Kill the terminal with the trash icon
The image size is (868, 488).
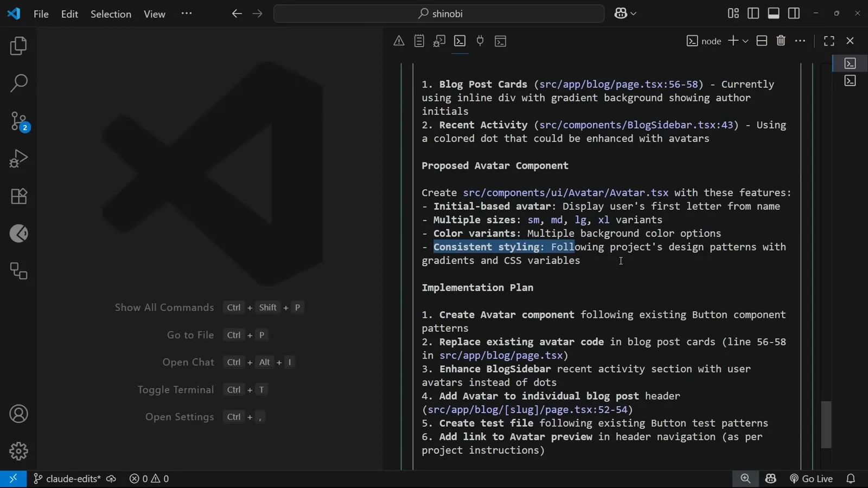(x=781, y=41)
